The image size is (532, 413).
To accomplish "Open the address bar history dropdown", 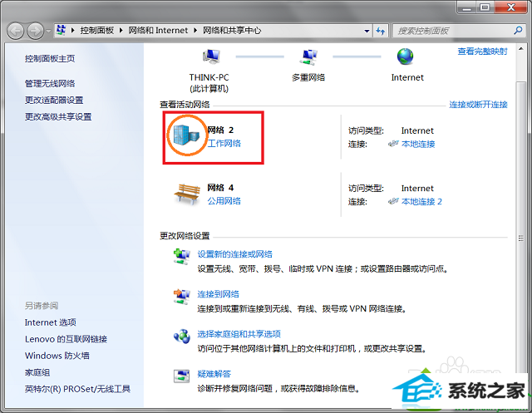I will pos(367,31).
